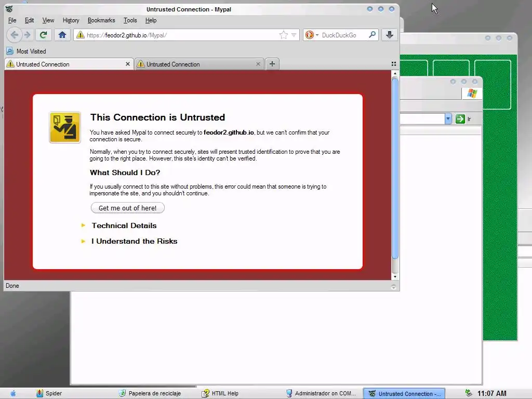Reload the current page
This screenshot has width=532, height=399.
[x=43, y=35]
